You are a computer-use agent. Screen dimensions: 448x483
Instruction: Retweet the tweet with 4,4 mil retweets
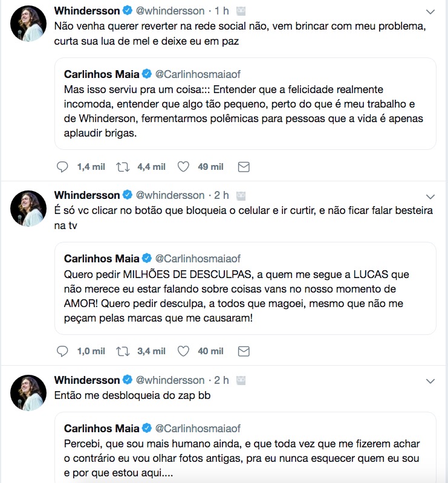pyautogui.click(x=123, y=166)
